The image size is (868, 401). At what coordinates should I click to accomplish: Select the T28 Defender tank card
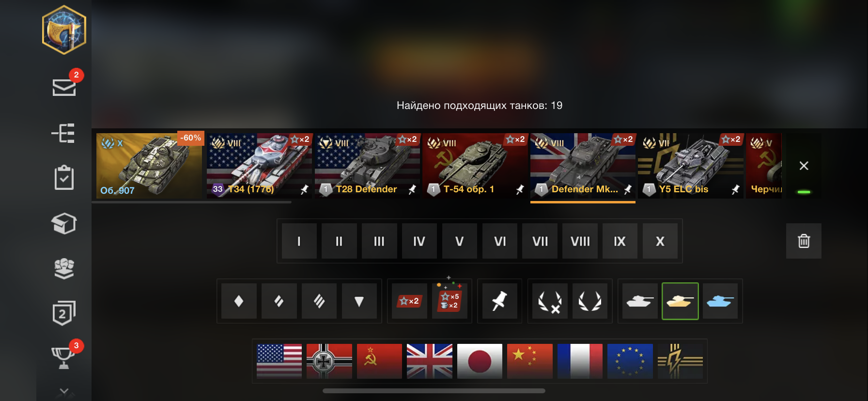pos(367,166)
